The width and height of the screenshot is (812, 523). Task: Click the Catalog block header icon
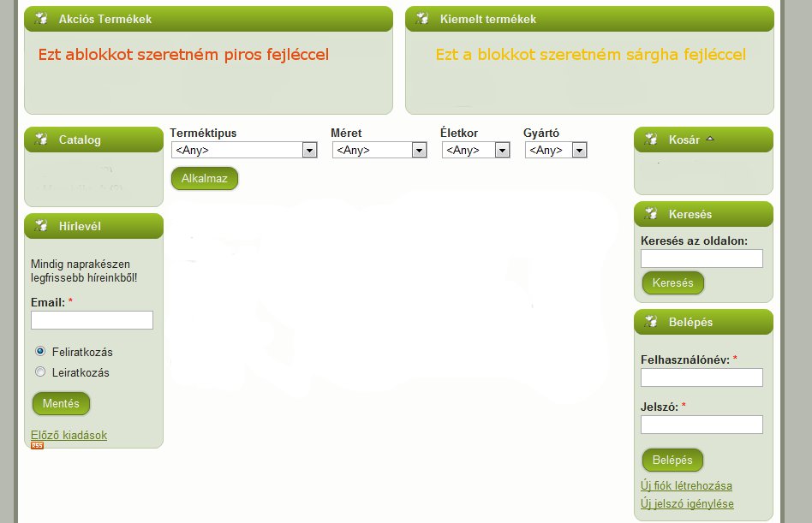[39, 140]
